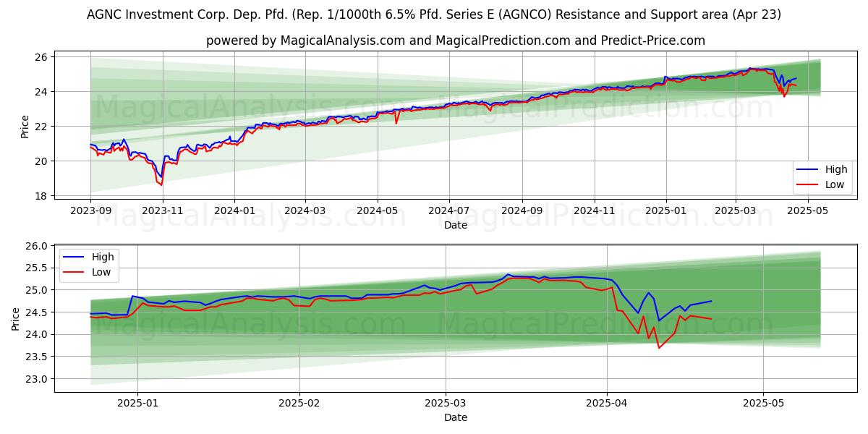Click the 2025-01 x-axis label, top chart

pos(666,210)
